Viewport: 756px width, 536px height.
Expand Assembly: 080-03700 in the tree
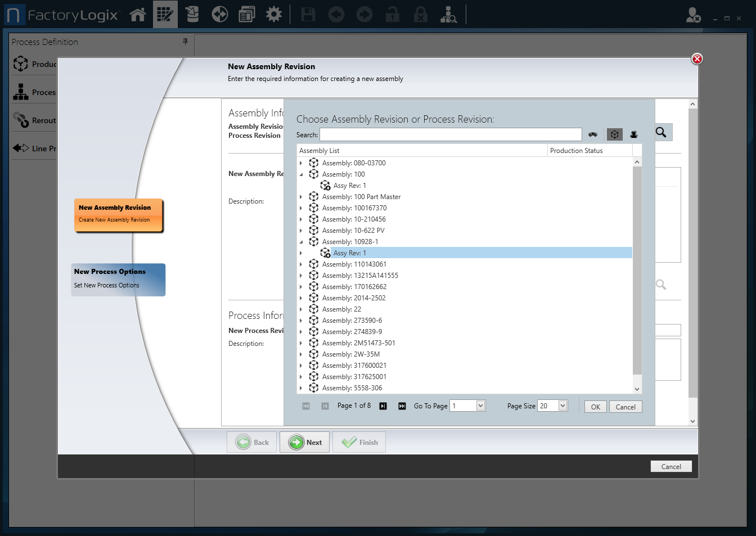point(300,163)
